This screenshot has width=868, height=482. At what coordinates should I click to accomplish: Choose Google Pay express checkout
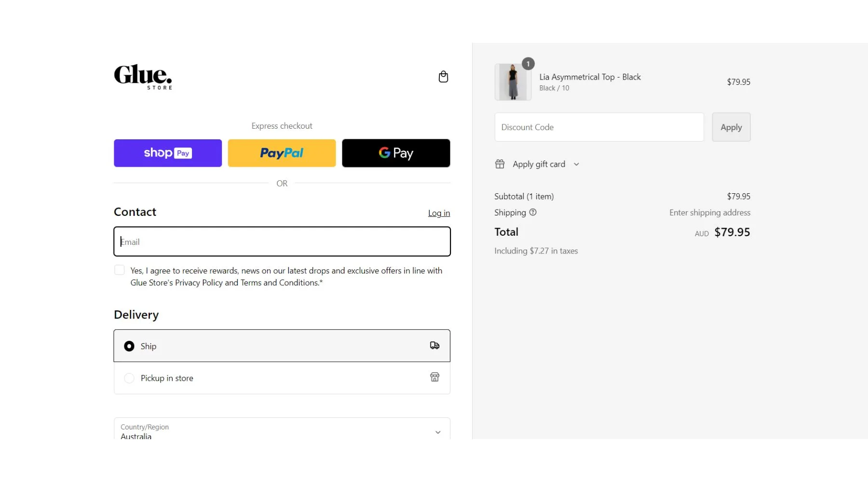(x=396, y=153)
